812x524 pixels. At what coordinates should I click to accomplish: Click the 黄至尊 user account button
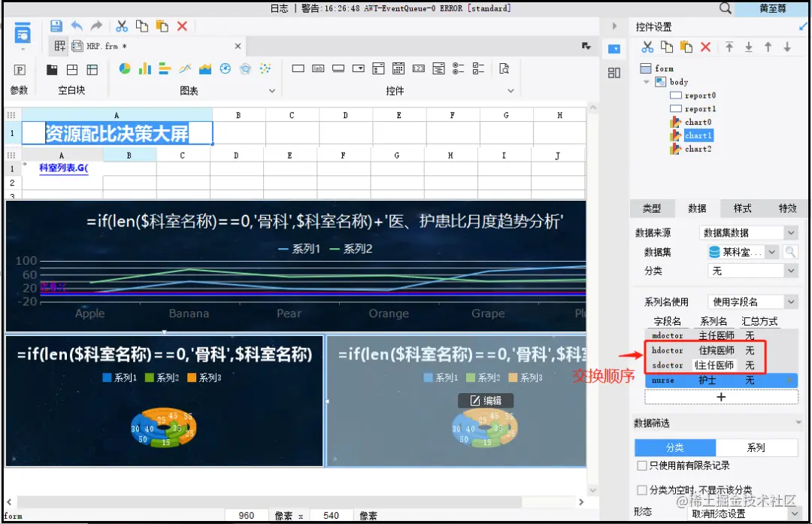click(773, 8)
